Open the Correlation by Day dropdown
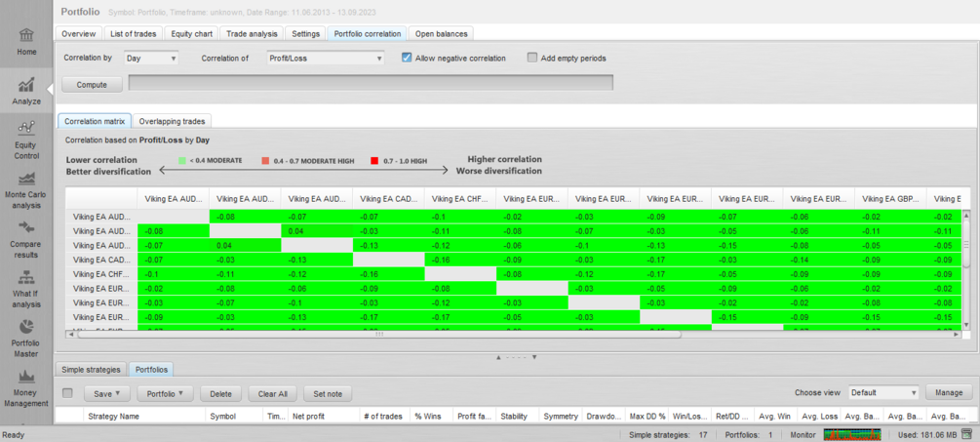 point(151,59)
